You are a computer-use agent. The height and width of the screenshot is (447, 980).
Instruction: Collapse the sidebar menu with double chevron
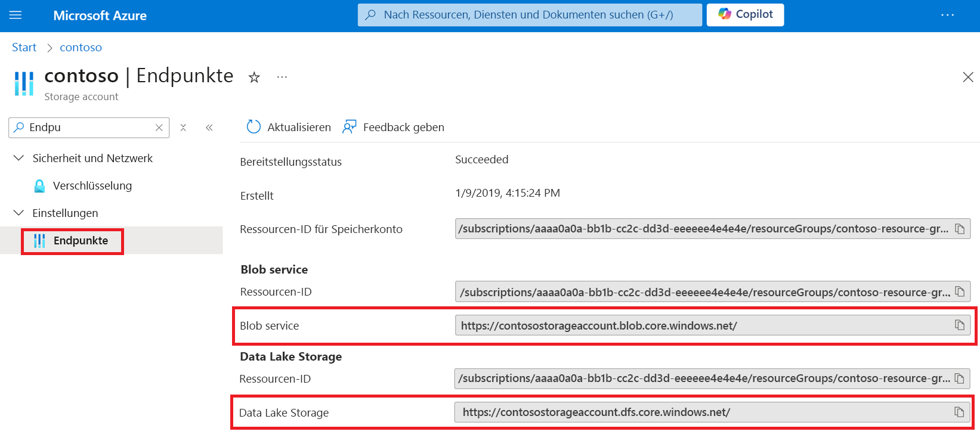(x=209, y=128)
